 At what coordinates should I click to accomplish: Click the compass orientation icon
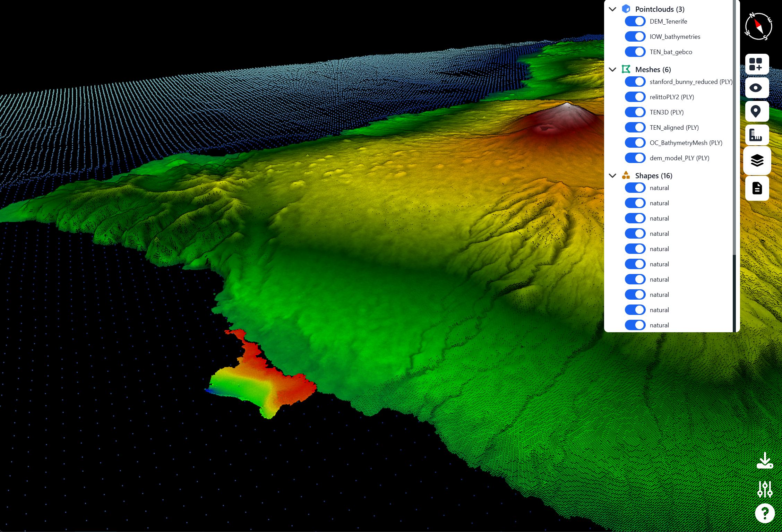[758, 26]
